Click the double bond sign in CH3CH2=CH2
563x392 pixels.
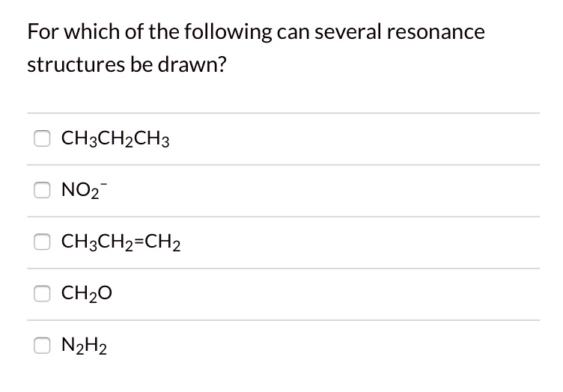(x=146, y=242)
